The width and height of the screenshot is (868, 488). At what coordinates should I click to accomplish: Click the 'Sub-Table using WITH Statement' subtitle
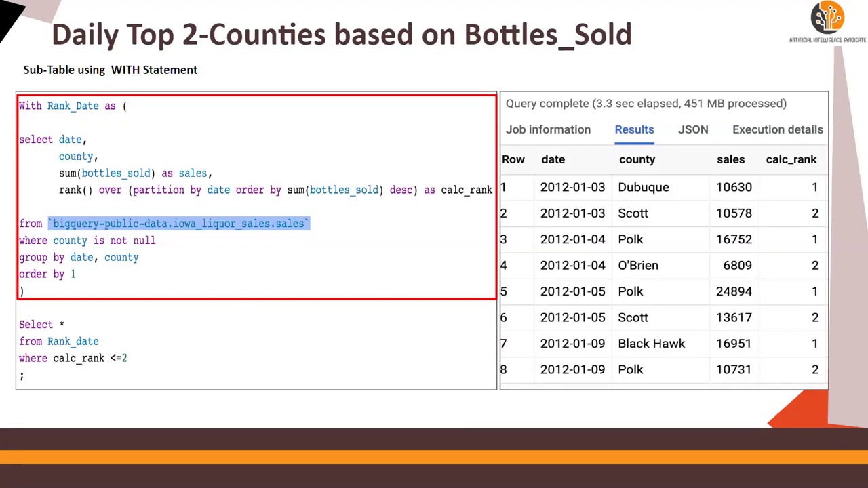(111, 70)
